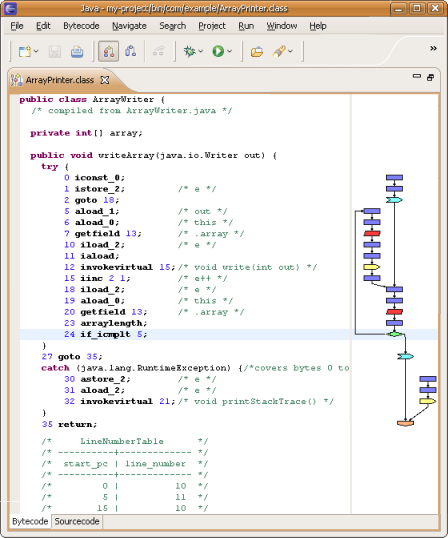Click the 'catch (java.lang.RuntimeException)' line
This screenshot has height=538, width=448.
click(x=195, y=368)
